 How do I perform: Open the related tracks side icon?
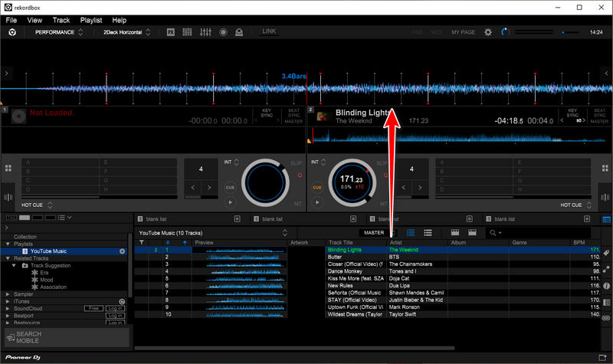point(606,270)
